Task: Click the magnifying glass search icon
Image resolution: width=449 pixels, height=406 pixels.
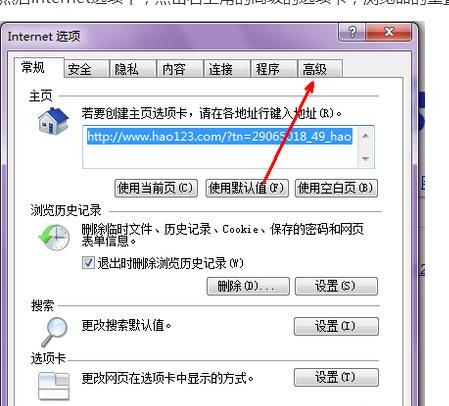Action: (54, 331)
